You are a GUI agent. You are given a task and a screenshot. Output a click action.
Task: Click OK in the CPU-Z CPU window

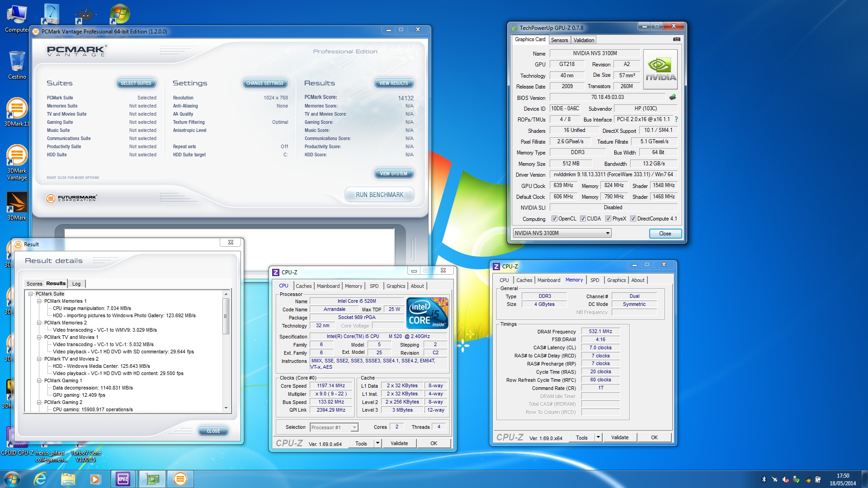pyautogui.click(x=434, y=443)
